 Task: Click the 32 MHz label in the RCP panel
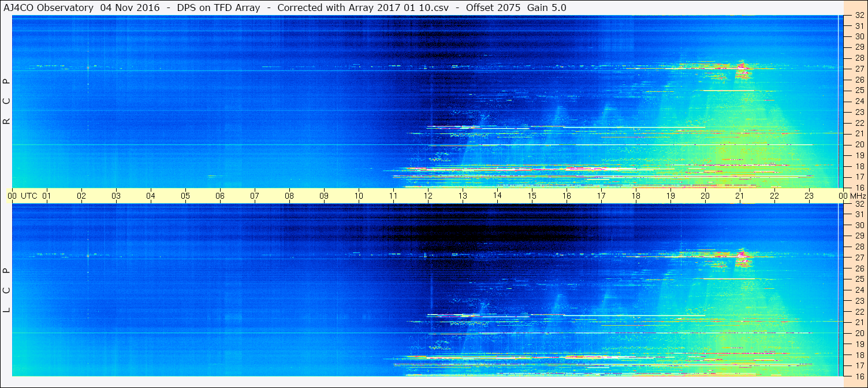859,15
